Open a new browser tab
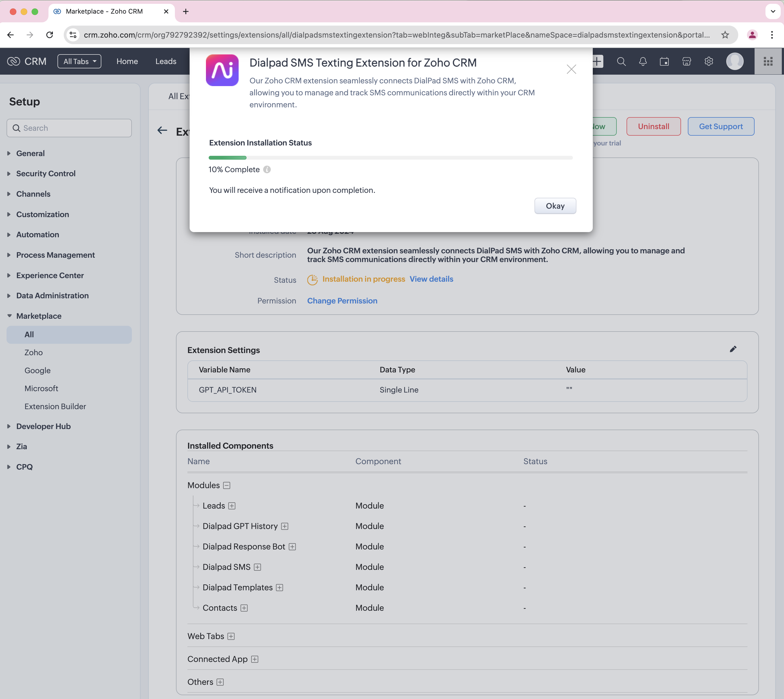 [186, 11]
